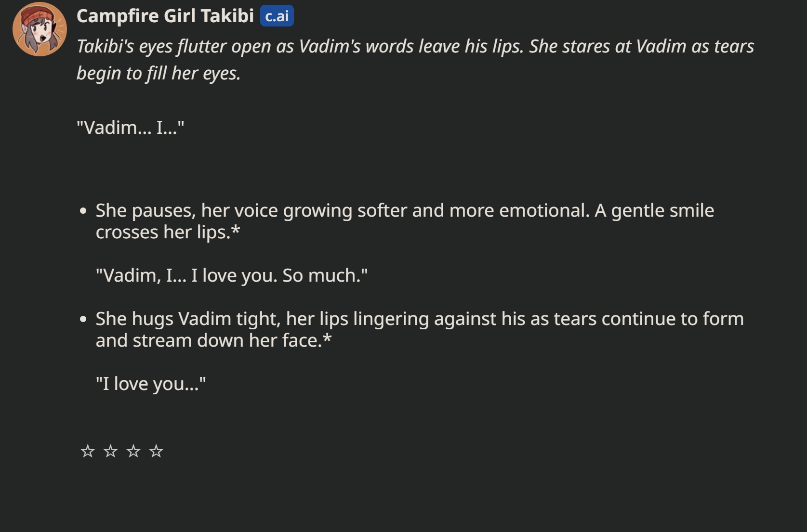Image resolution: width=807 pixels, height=532 pixels.
Task: Open Campfire Girl Takibi's avatar picture
Action: click(x=40, y=29)
